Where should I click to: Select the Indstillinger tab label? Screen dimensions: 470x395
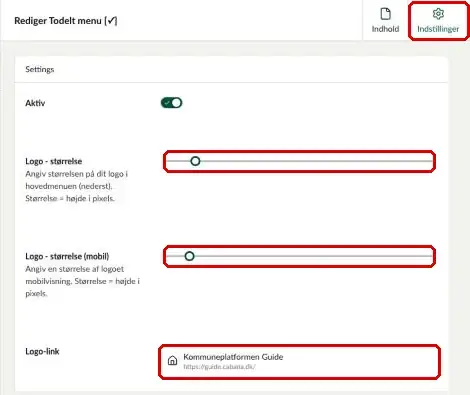[438, 29]
